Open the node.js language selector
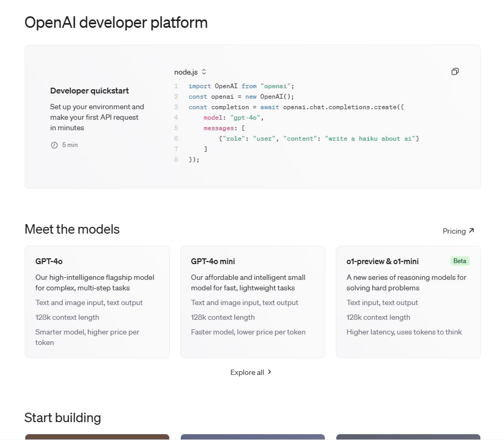 [190, 72]
